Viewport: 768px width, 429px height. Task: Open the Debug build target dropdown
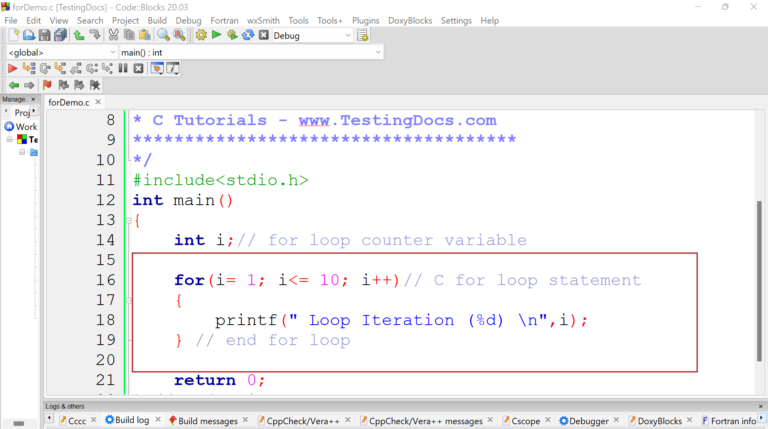pos(347,35)
